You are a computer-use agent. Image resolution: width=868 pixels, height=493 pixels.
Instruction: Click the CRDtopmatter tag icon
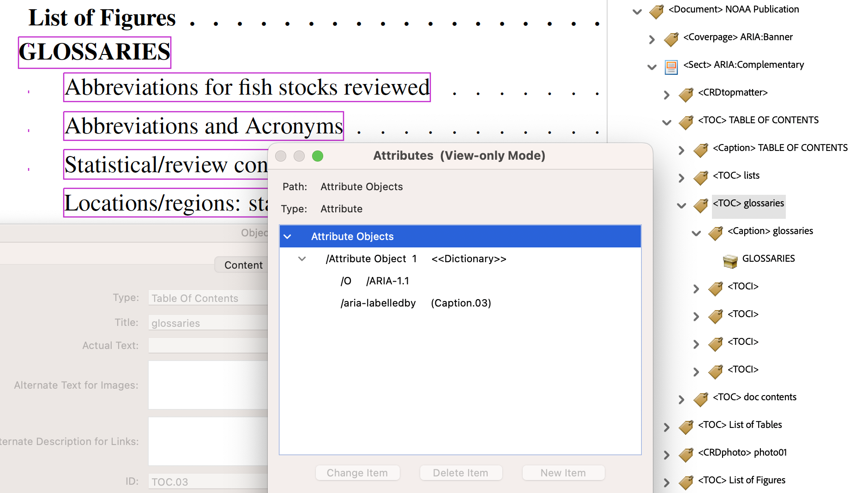[x=686, y=95]
